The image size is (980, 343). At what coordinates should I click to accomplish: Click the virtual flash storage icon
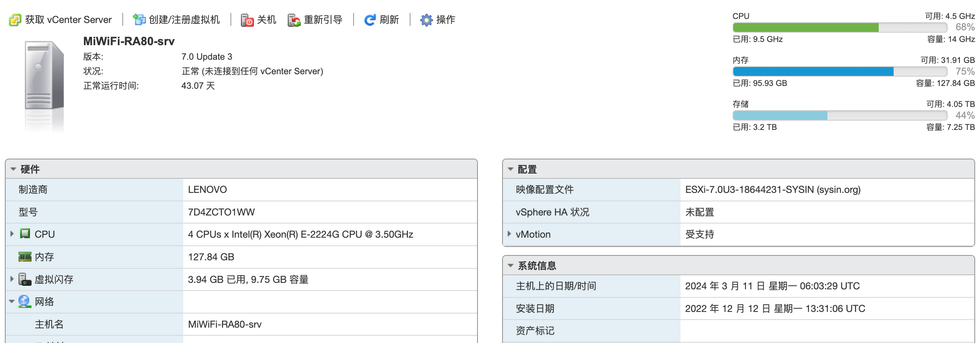tap(25, 279)
